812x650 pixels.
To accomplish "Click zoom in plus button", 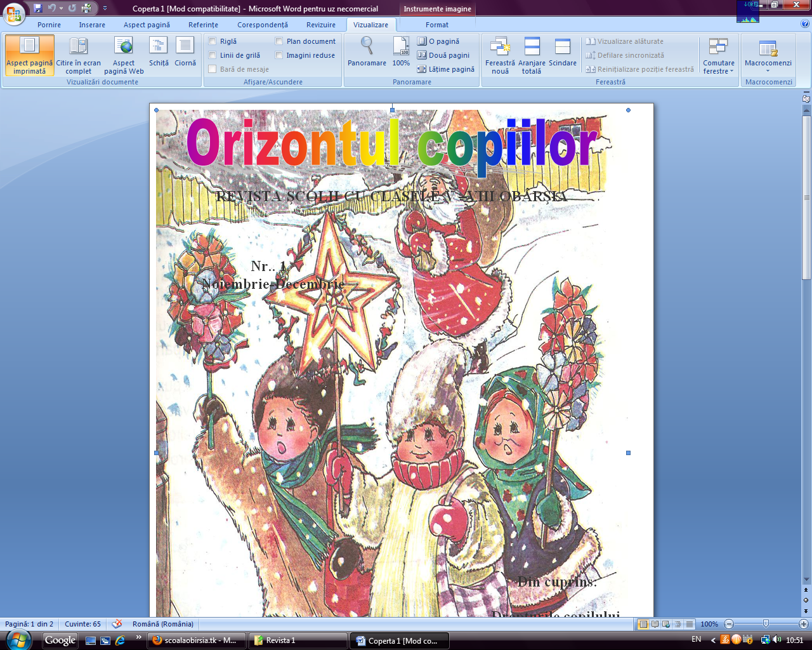I will click(804, 624).
